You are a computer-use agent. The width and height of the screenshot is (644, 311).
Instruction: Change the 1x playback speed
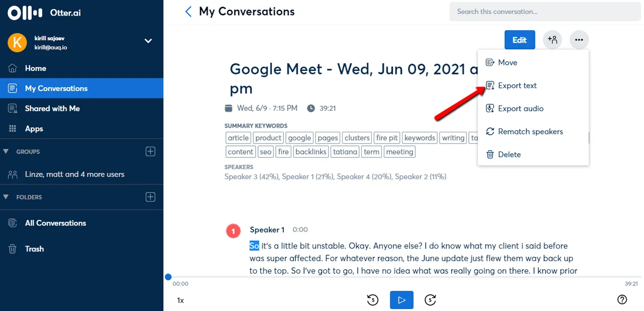[x=180, y=300]
